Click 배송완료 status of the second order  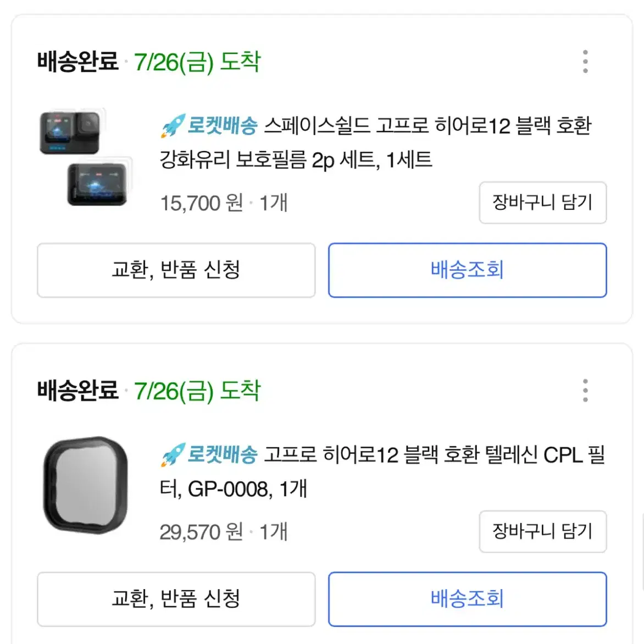77,391
